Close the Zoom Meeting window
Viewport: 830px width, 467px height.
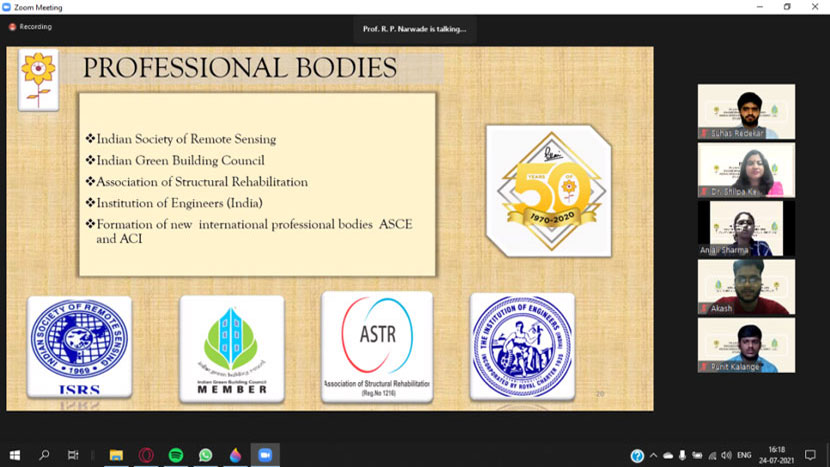pos(815,7)
